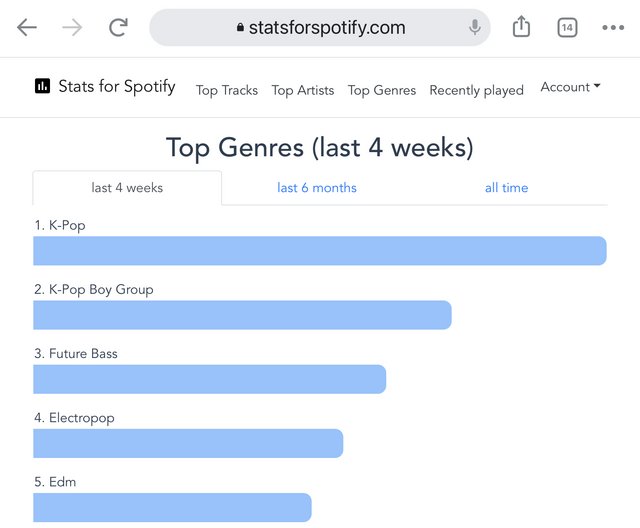The width and height of the screenshot is (640, 528).
Task: Switch to all time tab
Action: pyautogui.click(x=506, y=188)
